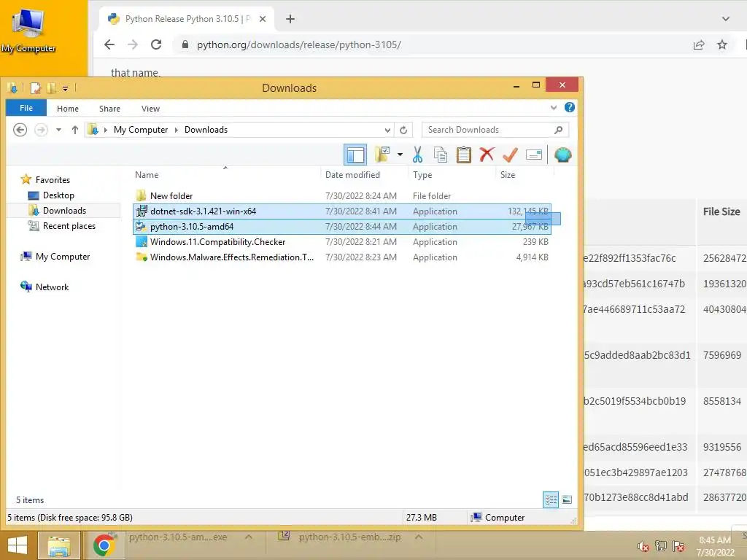Viewport: 747px width, 560px height.
Task: Click the quick access Properties icon
Action: [x=35, y=88]
